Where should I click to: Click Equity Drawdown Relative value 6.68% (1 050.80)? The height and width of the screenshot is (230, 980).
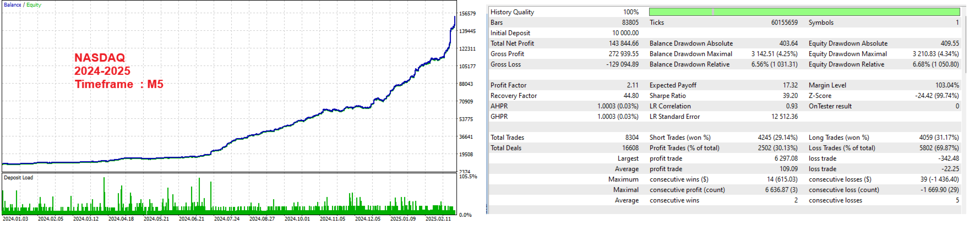click(936, 64)
